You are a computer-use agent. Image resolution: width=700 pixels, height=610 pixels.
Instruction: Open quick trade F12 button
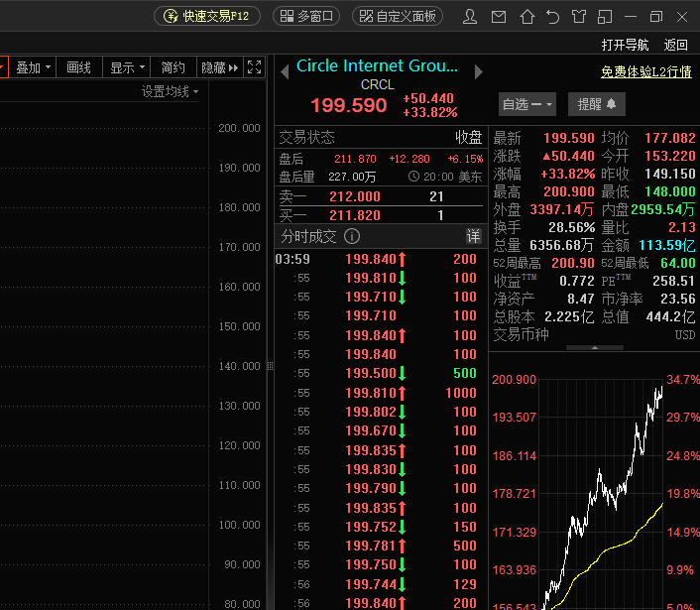pos(207,17)
